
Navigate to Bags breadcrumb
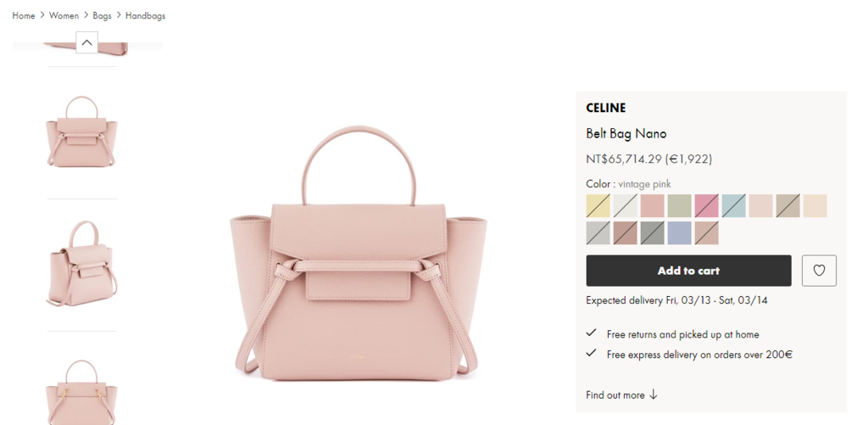coord(102,15)
